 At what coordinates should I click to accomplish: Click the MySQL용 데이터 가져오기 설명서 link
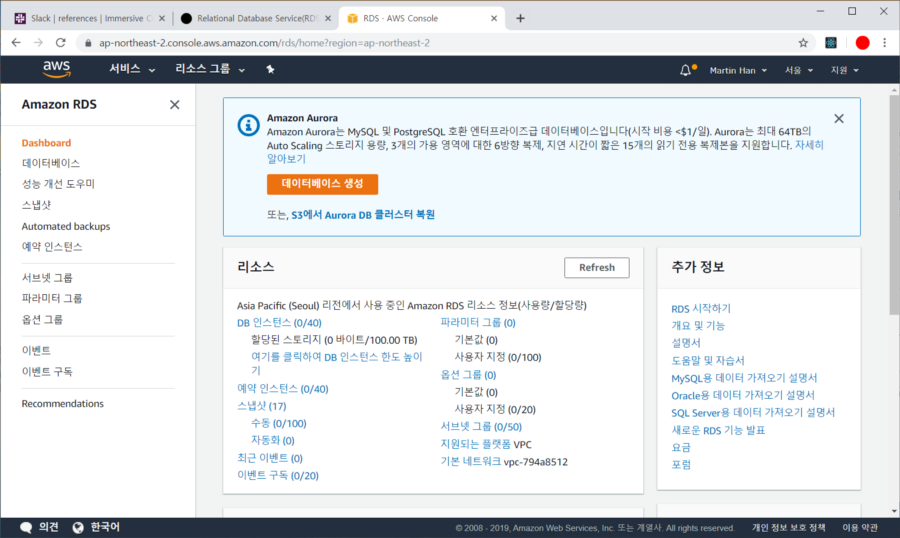coord(744,378)
